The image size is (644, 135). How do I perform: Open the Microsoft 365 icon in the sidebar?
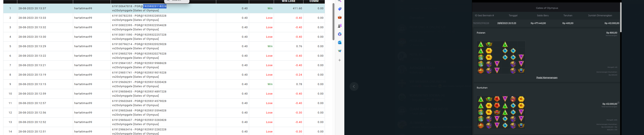[339, 34]
